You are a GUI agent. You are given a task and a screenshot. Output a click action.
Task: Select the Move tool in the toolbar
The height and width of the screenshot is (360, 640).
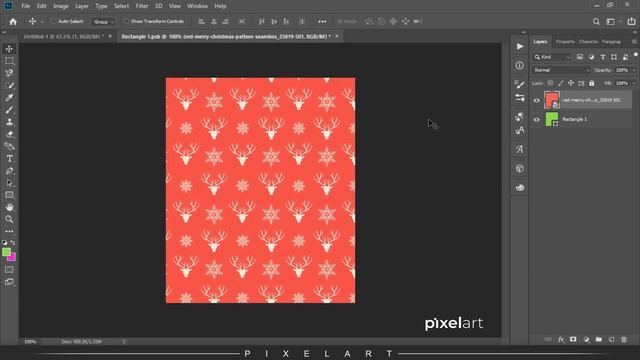point(9,49)
